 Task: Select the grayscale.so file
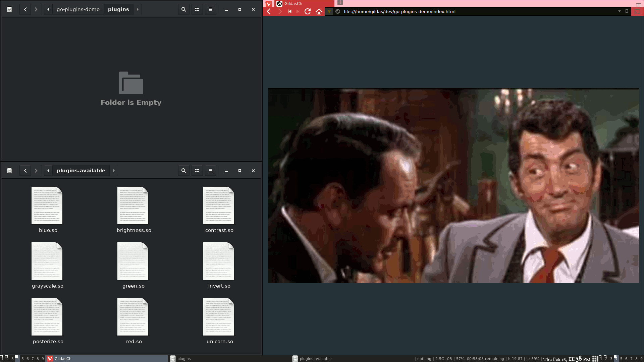[x=47, y=265]
